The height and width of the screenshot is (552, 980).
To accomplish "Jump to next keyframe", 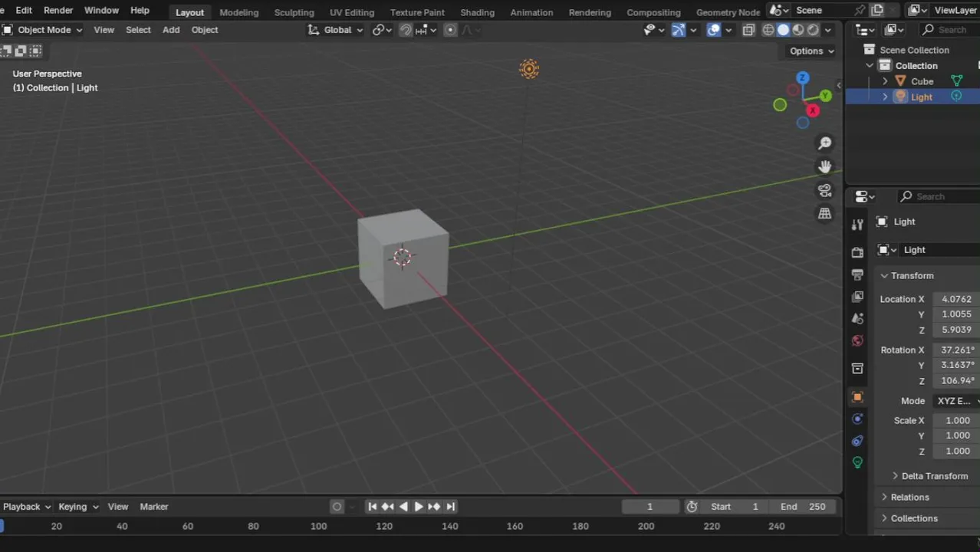I will [x=434, y=507].
